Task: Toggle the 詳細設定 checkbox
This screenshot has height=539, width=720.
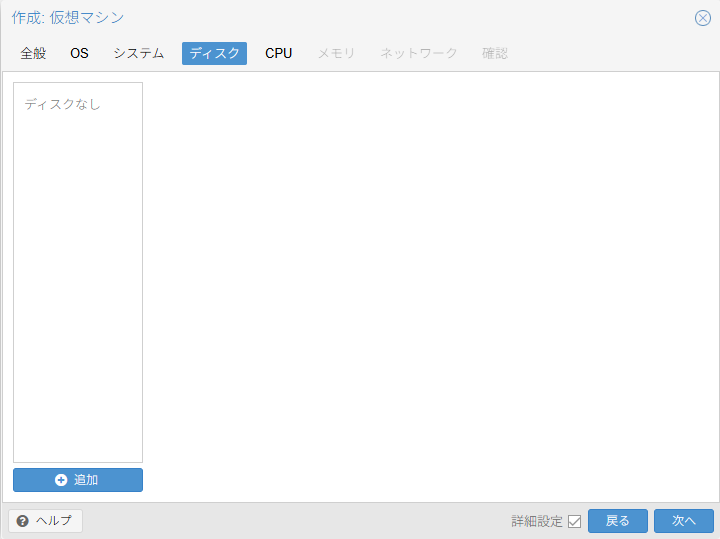Action: [x=574, y=521]
